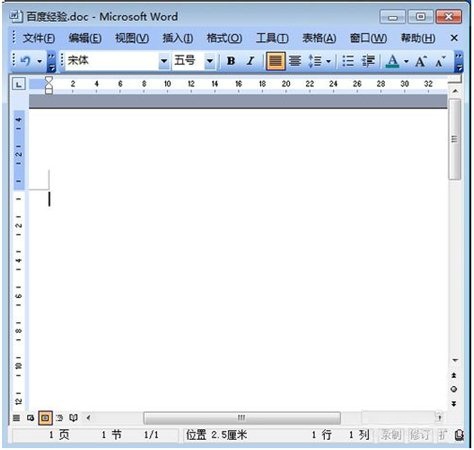Viewport: 474px width, 450px height.
Task: Open the font color dropdown arrow
Action: 406,61
